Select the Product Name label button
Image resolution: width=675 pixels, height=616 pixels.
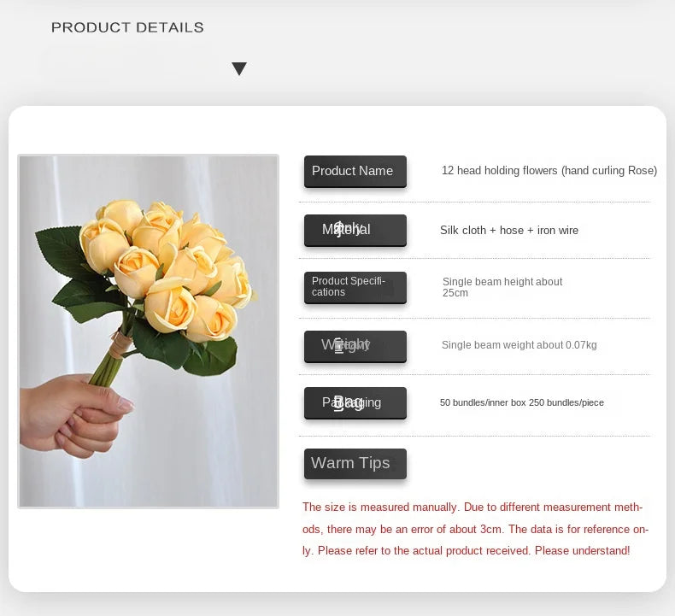355,171
